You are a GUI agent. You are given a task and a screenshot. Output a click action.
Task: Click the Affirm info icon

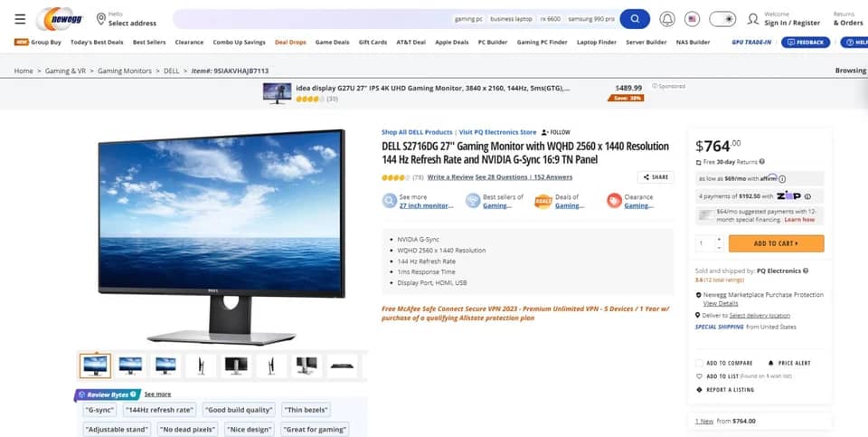[782, 179]
